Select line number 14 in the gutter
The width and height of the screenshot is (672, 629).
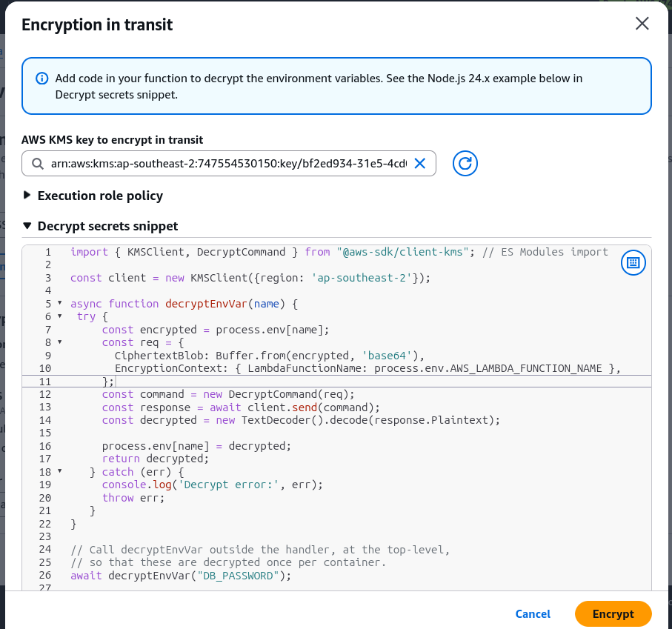(x=45, y=420)
